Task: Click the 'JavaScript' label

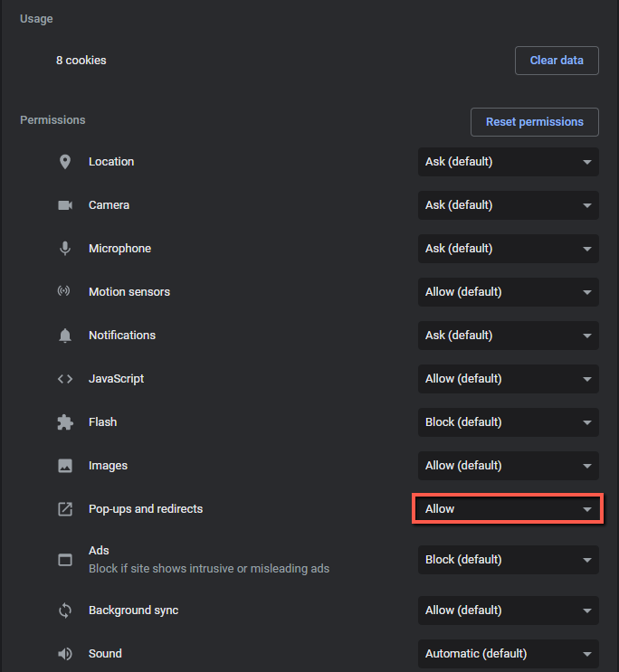Action: [116, 379]
